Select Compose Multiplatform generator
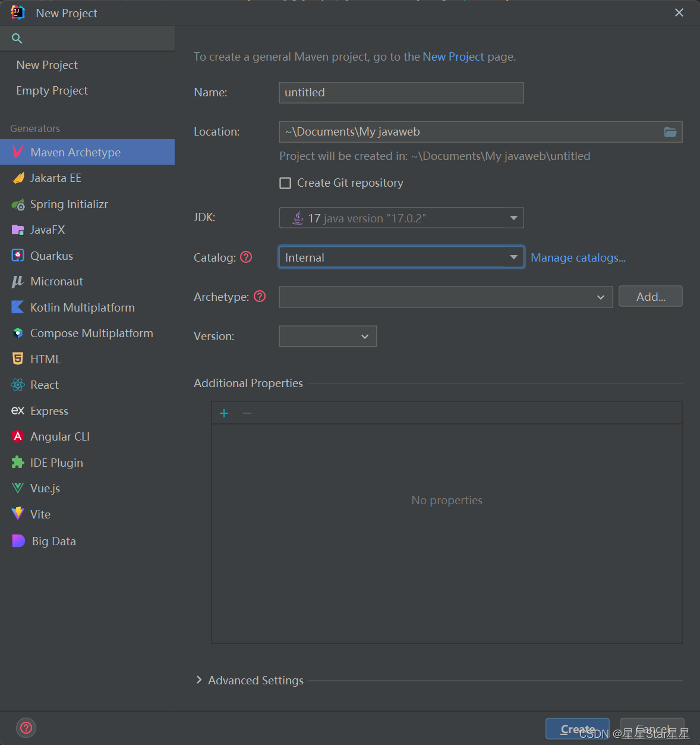This screenshot has height=745, width=700. point(87,333)
